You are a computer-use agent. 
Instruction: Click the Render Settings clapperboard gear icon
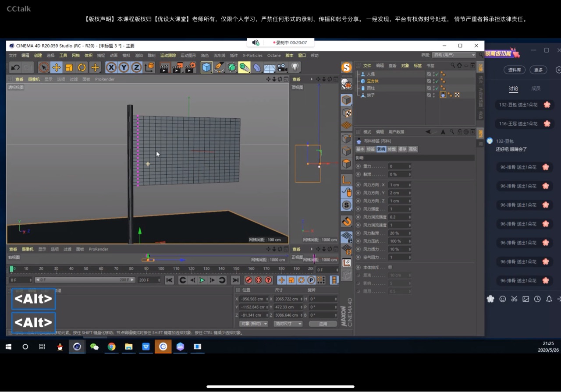pyautogui.click(x=190, y=67)
